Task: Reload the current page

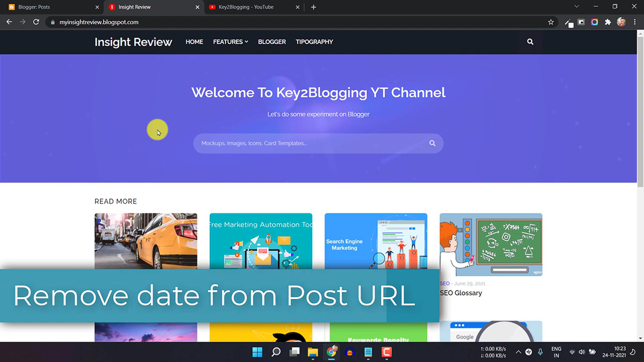Action: (x=36, y=22)
